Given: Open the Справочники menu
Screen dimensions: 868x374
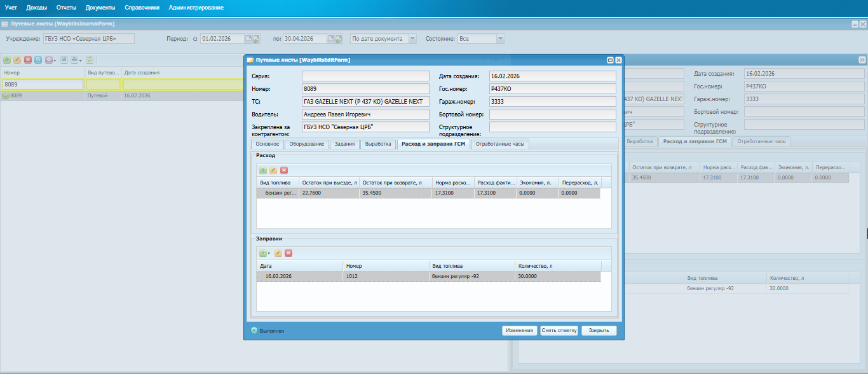Looking at the screenshot, I should click(142, 8).
